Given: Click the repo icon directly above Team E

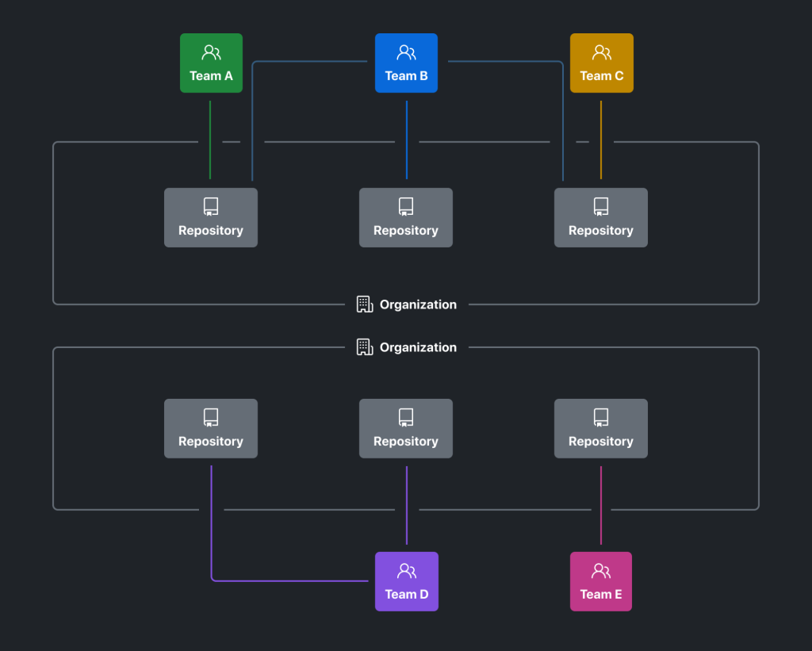Looking at the screenshot, I should pyautogui.click(x=601, y=418).
